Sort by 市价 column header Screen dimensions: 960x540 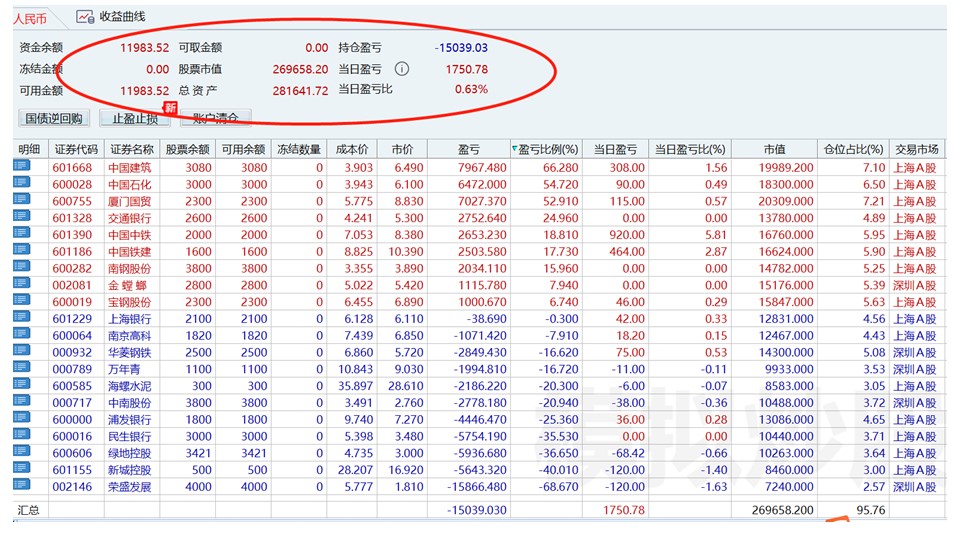402,149
